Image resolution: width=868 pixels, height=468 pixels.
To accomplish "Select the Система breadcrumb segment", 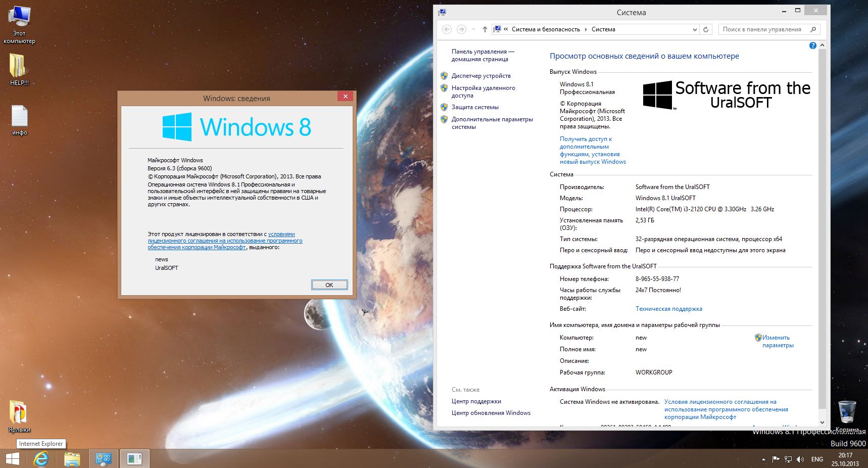I will click(x=603, y=29).
